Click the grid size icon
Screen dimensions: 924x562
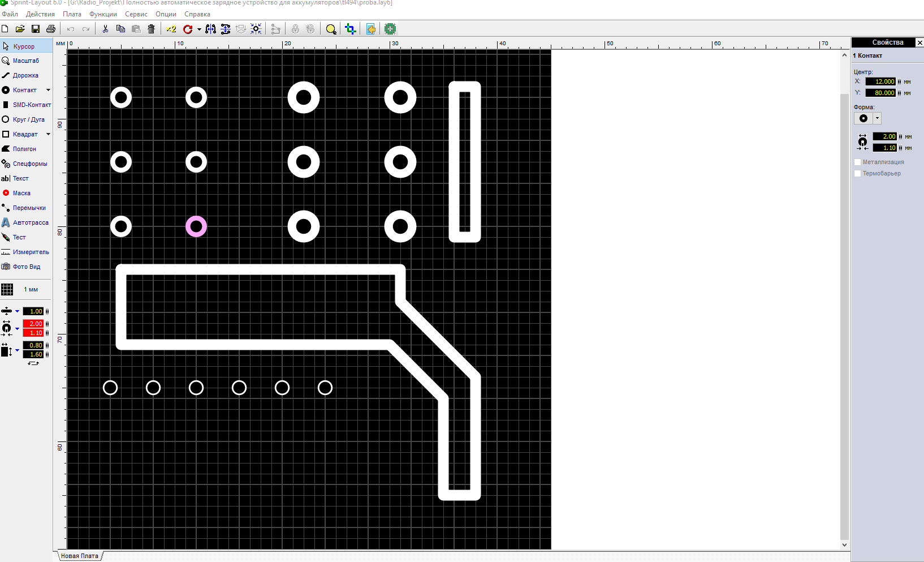pos(7,289)
